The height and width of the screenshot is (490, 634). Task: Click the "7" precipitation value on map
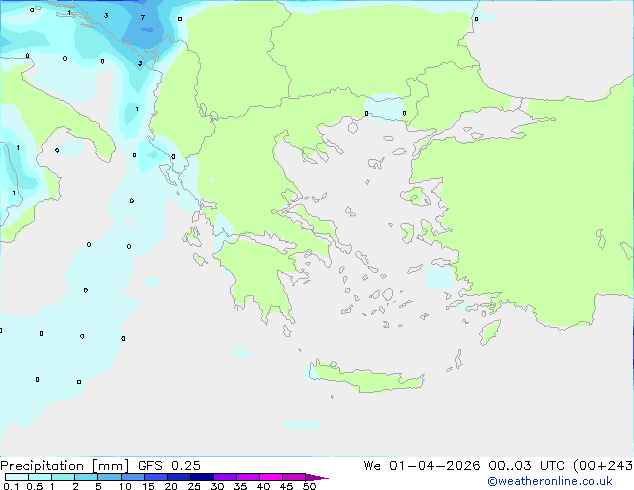click(143, 17)
